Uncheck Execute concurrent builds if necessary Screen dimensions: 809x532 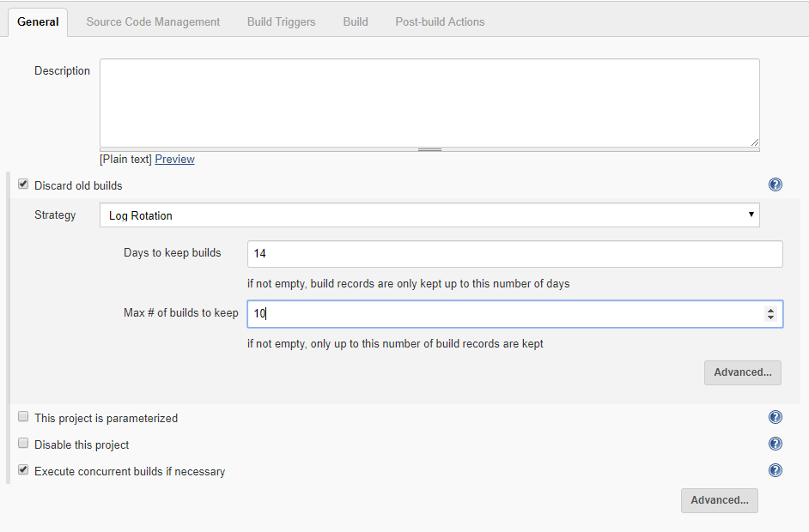click(x=23, y=469)
